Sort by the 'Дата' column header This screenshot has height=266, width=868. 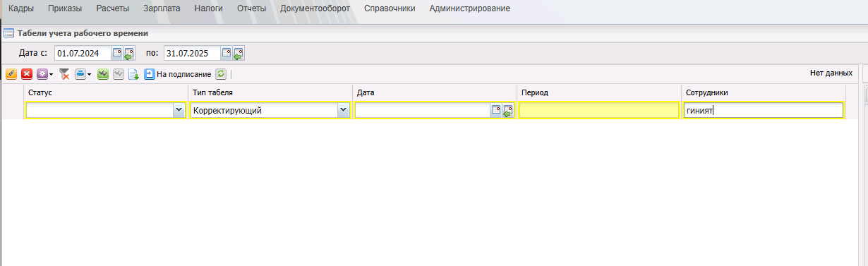click(x=435, y=92)
